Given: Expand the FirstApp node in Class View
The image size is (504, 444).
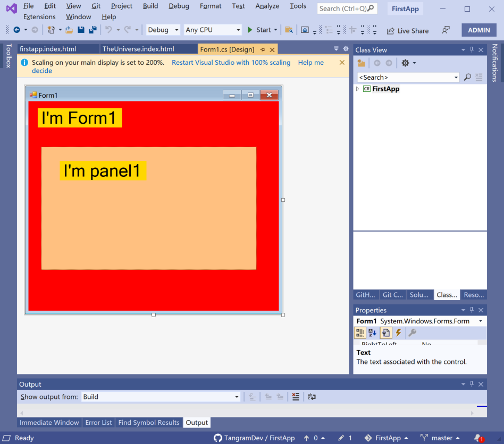Looking at the screenshot, I should 357,89.
